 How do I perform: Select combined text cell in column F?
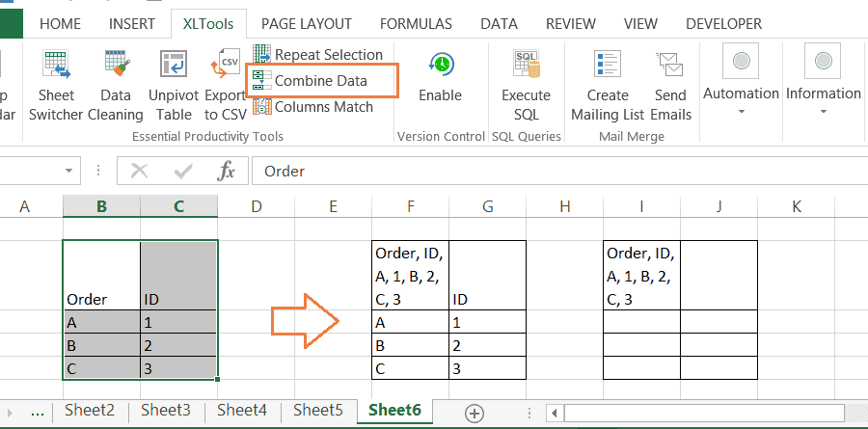click(x=410, y=275)
